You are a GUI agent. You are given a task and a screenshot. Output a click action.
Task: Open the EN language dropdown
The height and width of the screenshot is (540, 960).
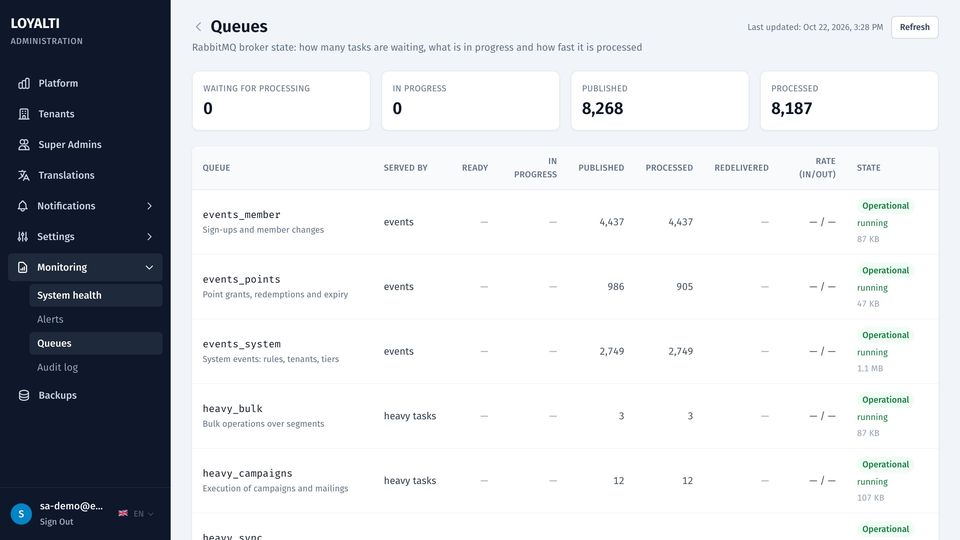143,514
